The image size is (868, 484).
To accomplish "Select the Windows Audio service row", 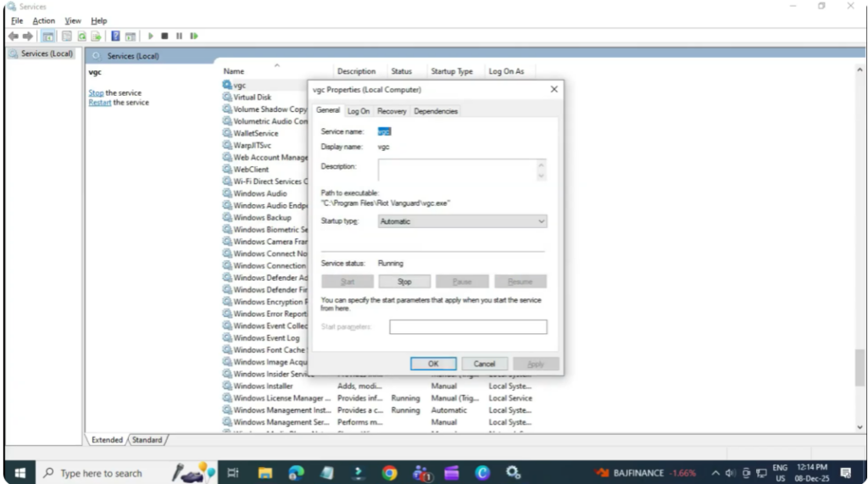I will click(x=260, y=193).
